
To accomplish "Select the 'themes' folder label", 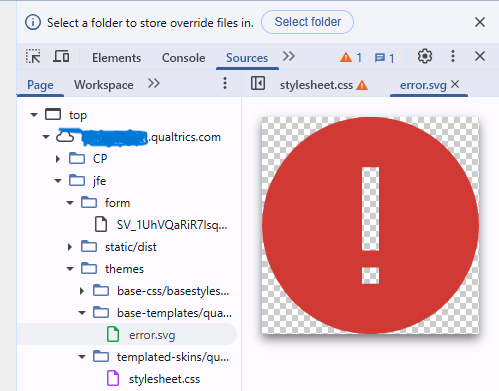I will pyautogui.click(x=124, y=269).
